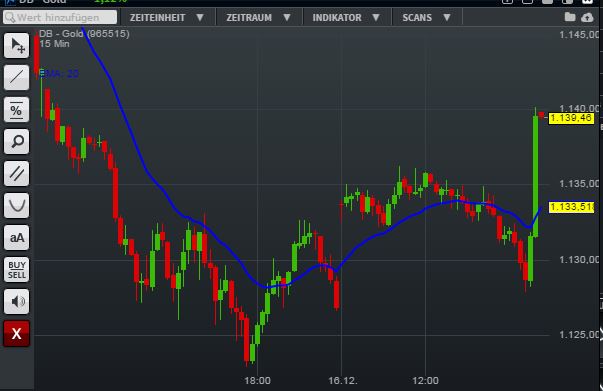This screenshot has width=603, height=391.
Task: Activate the magnifier zoom tool
Action: coord(17,141)
